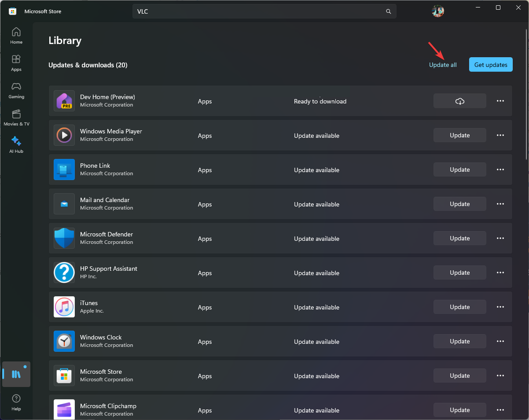Focus the search box containing VLC
Viewport: 529px width, 420px height.
[264, 11]
